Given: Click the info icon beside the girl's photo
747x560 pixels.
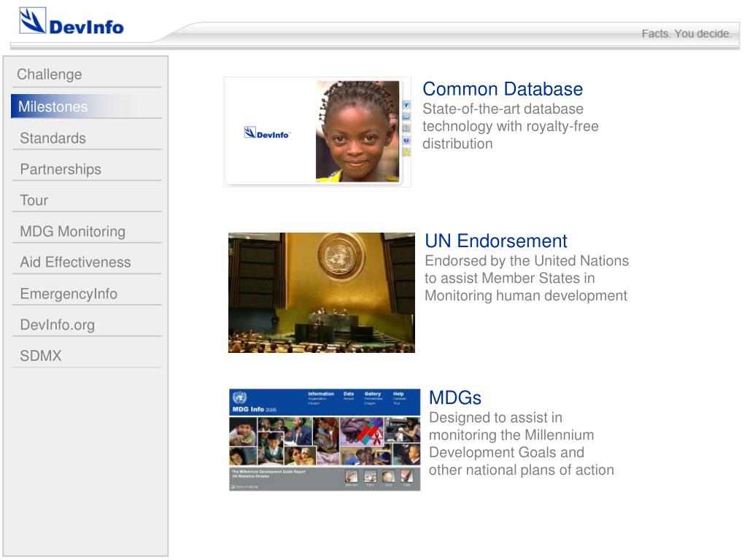Looking at the screenshot, I should 406,105.
